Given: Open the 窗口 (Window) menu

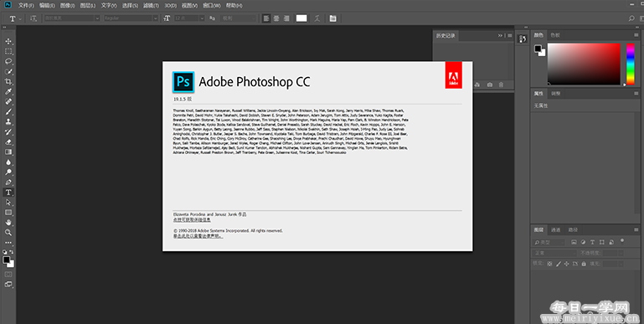Looking at the screenshot, I should 212,5.
